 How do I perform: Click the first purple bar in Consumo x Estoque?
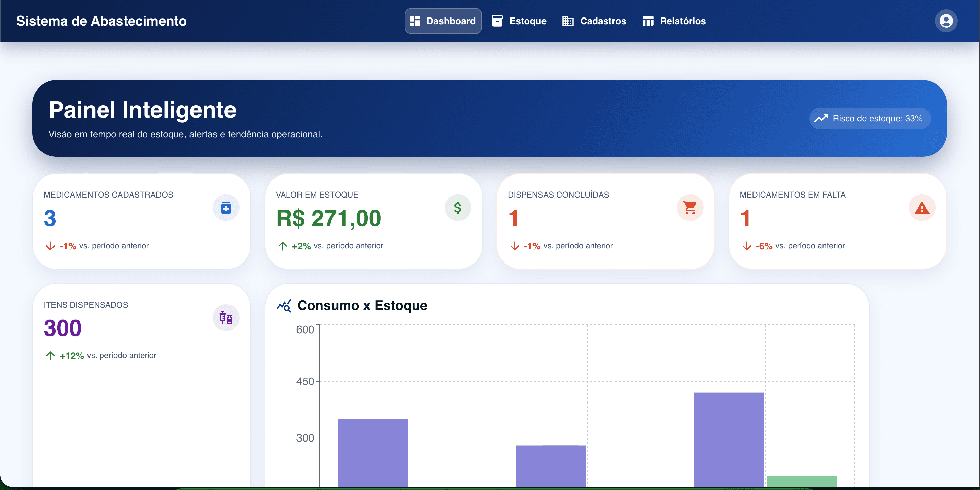(x=372, y=452)
